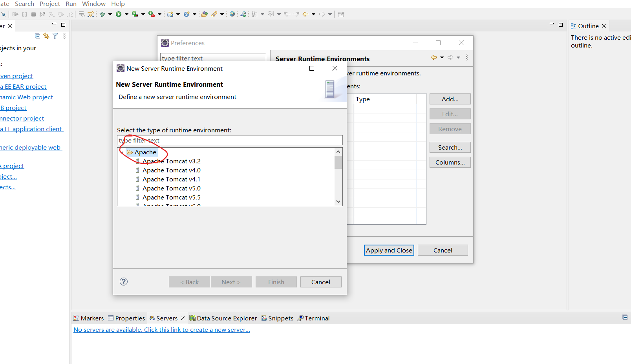Click the Next Annotation toolbar icon

click(x=254, y=14)
